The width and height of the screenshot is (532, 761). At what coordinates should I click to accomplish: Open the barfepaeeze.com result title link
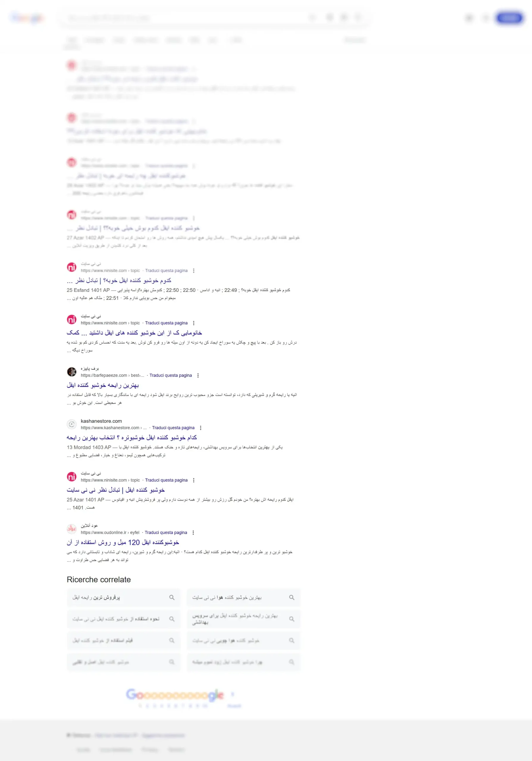click(103, 385)
